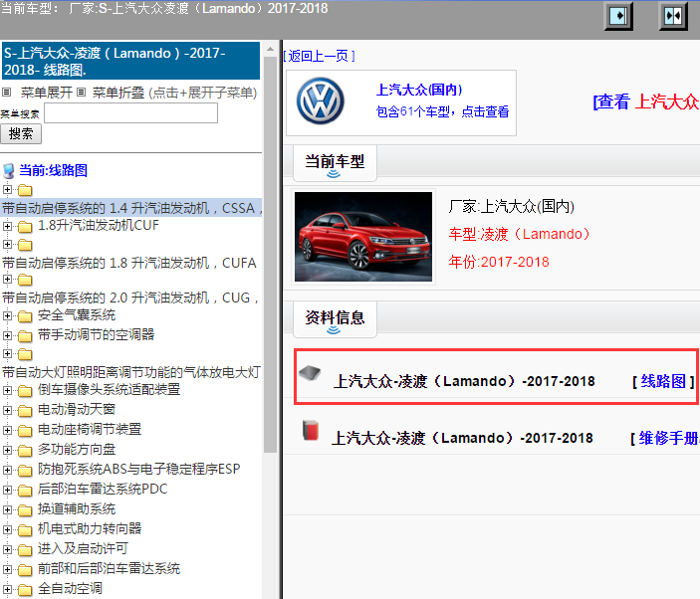The image size is (700, 599).
Task: Expand the 倒车摄像头系统适配装置 tree node
Action: pyautogui.click(x=7, y=390)
